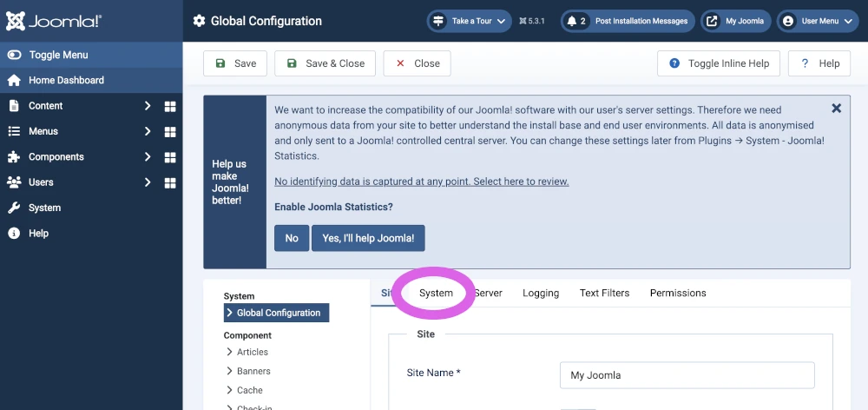Open the Banners component configuration
The height and width of the screenshot is (410, 868).
[x=253, y=371]
